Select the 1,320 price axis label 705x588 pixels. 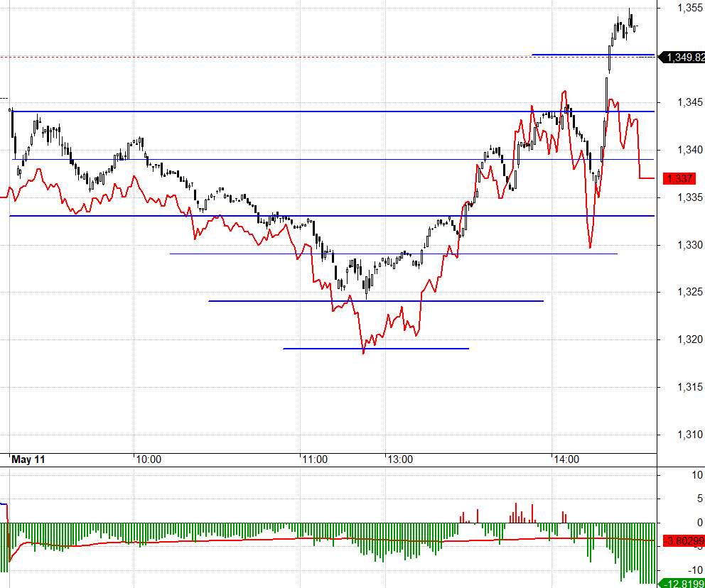pyautogui.click(x=690, y=339)
